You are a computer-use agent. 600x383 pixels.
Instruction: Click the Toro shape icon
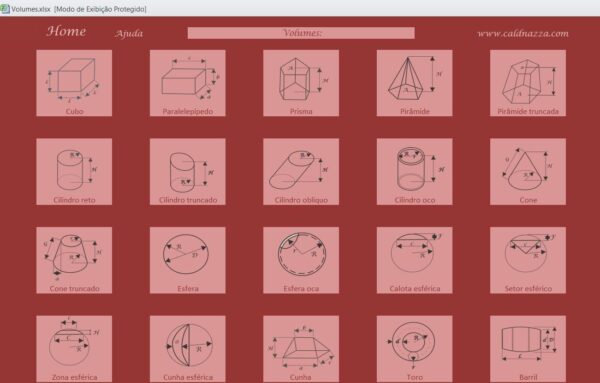click(x=414, y=349)
